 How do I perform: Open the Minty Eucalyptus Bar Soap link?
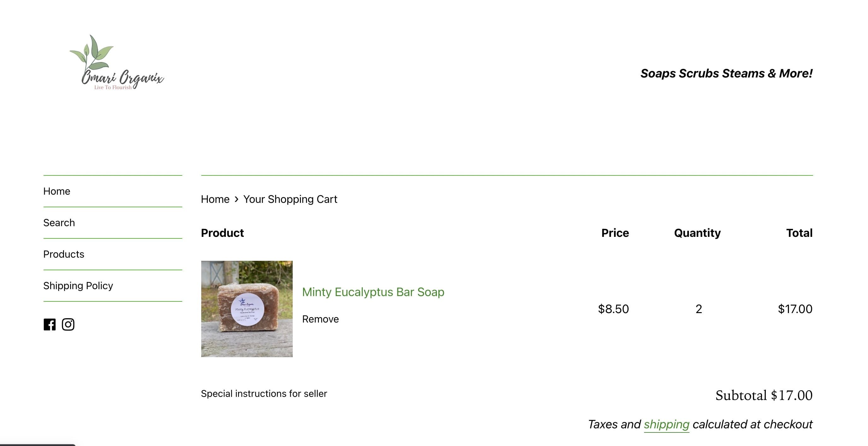[373, 292]
